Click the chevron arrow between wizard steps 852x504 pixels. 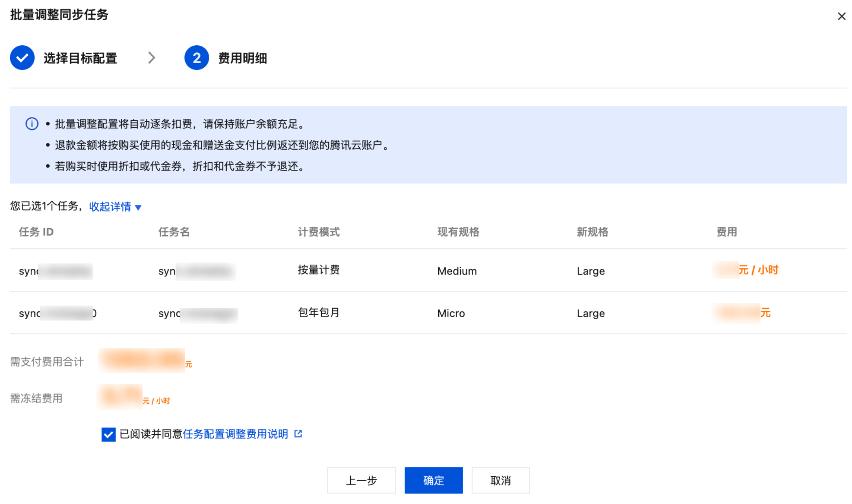click(151, 58)
